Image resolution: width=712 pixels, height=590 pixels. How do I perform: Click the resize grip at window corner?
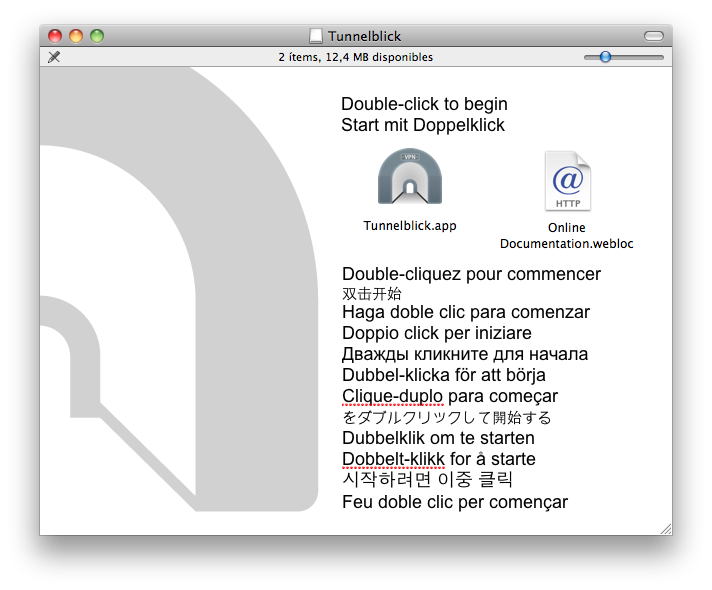pyautogui.click(x=666, y=529)
